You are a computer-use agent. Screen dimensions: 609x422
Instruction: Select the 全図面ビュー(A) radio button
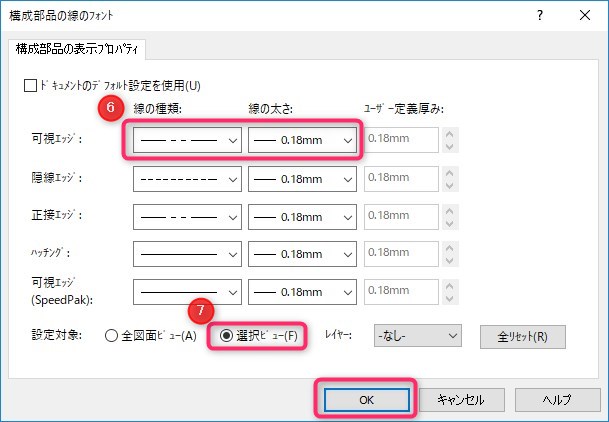tap(112, 336)
